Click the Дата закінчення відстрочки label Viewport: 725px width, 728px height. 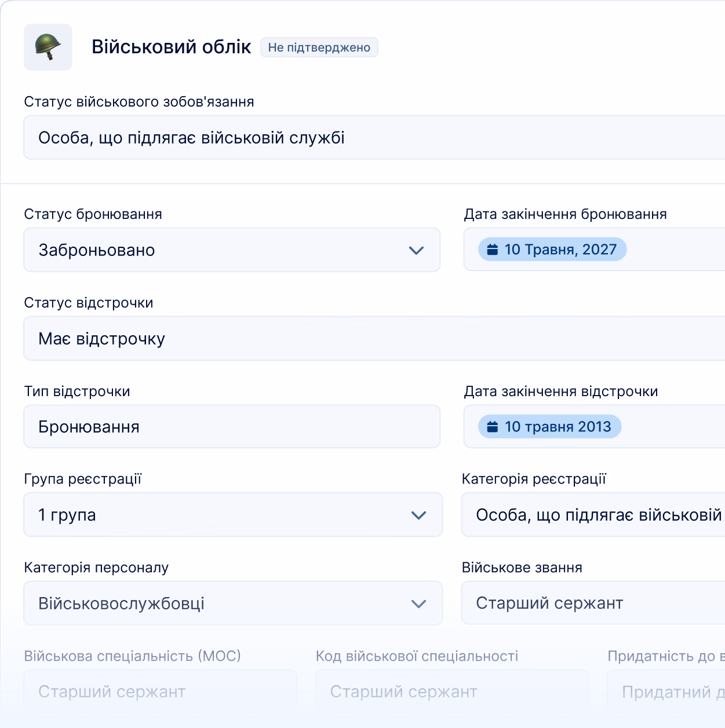pos(561,392)
